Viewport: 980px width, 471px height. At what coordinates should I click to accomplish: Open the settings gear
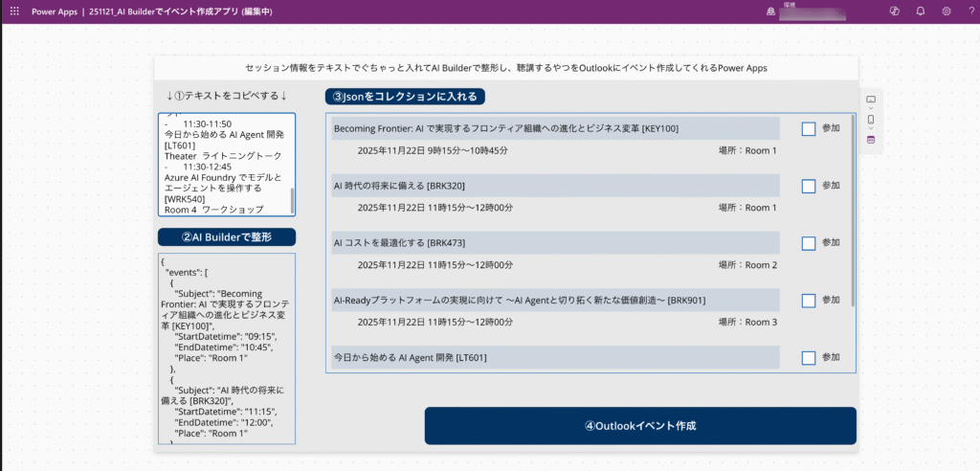coord(946,11)
